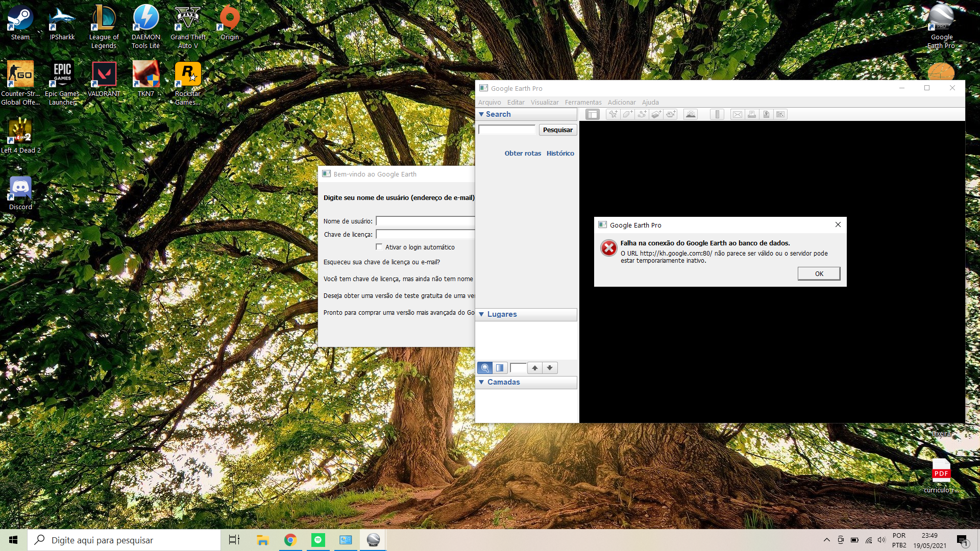Viewport: 980px width, 551px height.
Task: Save image toolbar icon
Action: click(766, 114)
